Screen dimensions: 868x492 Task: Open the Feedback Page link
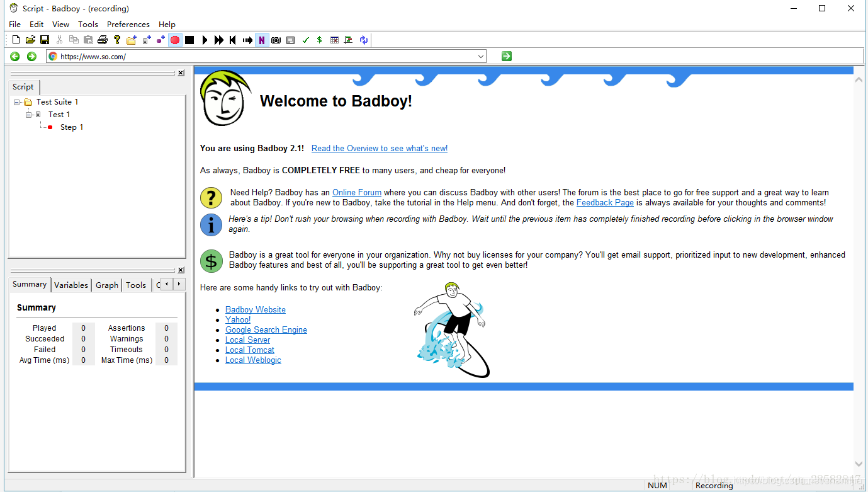coord(605,202)
